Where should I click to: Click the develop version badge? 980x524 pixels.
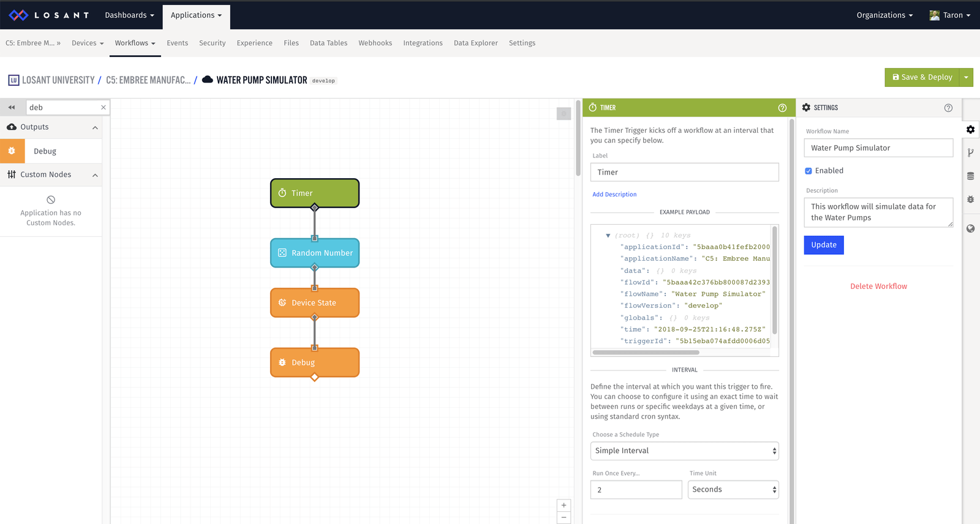click(323, 81)
